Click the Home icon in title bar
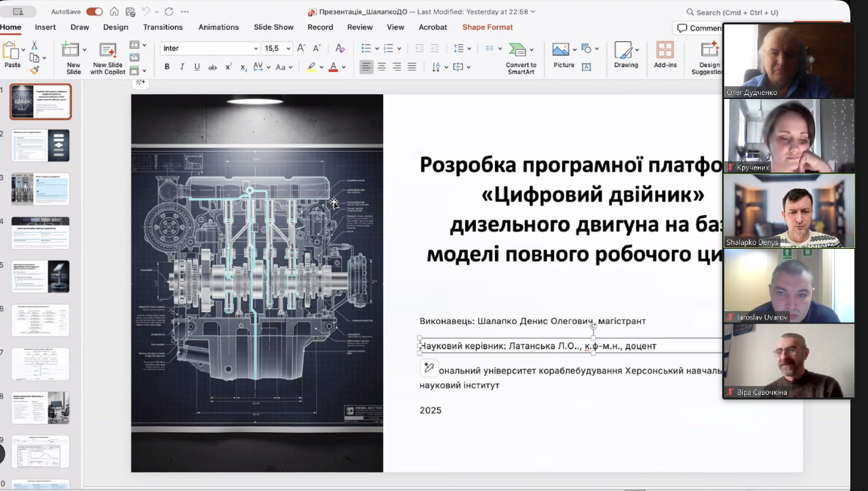The width and height of the screenshot is (868, 491). click(x=114, y=12)
